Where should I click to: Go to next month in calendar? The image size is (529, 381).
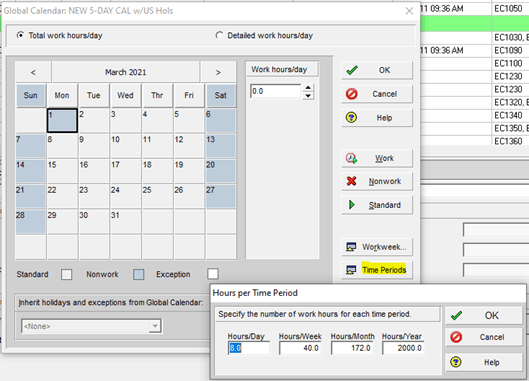pos(218,72)
